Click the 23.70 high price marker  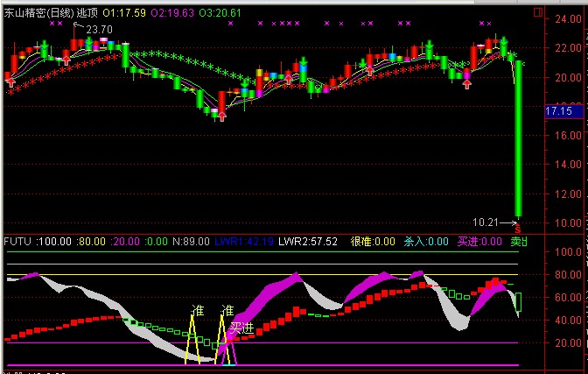coord(99,30)
